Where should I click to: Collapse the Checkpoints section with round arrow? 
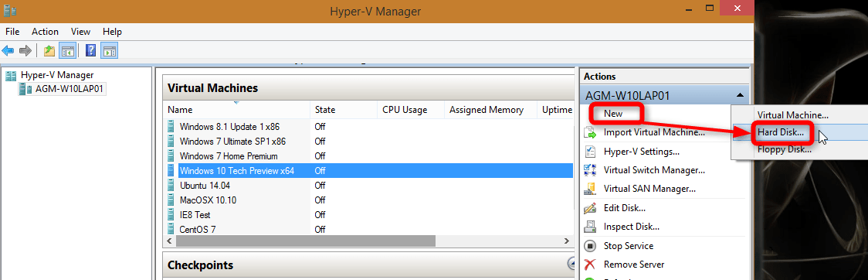(x=571, y=263)
